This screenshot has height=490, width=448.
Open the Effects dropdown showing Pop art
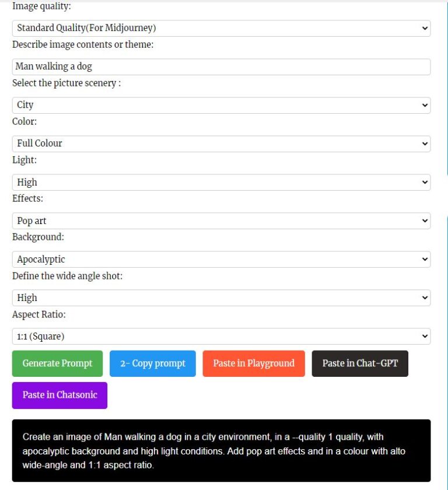[x=220, y=220]
